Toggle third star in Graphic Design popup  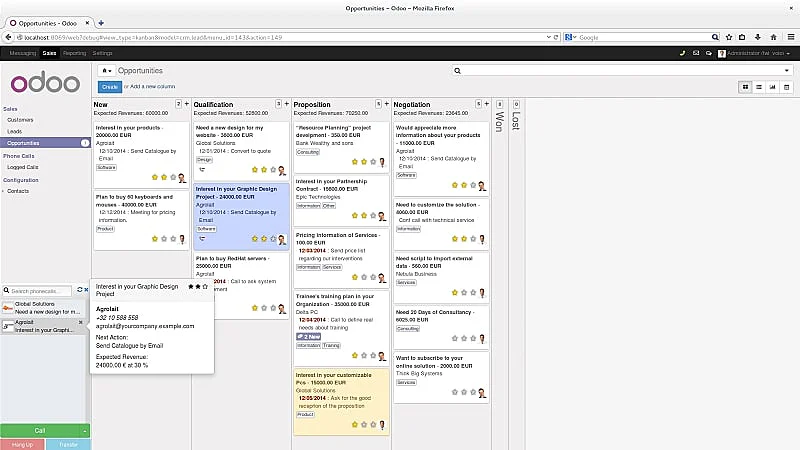(205, 287)
